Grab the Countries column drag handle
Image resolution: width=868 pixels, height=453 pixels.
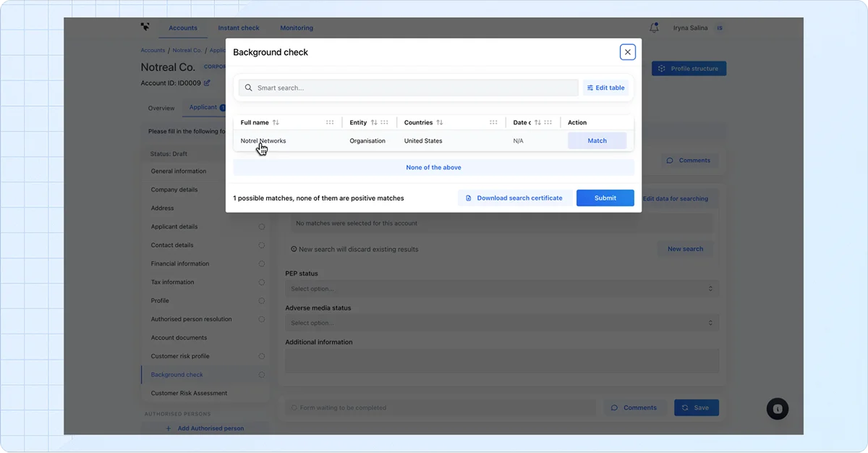click(x=493, y=122)
